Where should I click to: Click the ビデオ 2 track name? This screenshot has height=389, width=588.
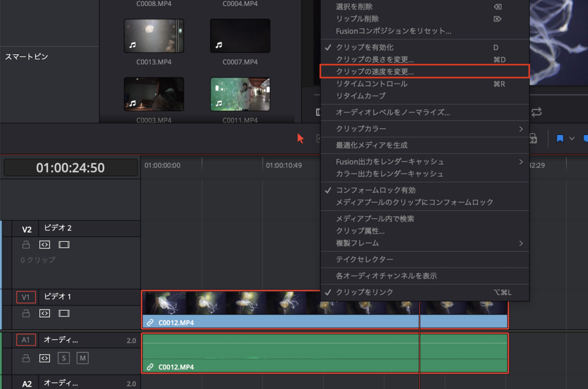58,228
